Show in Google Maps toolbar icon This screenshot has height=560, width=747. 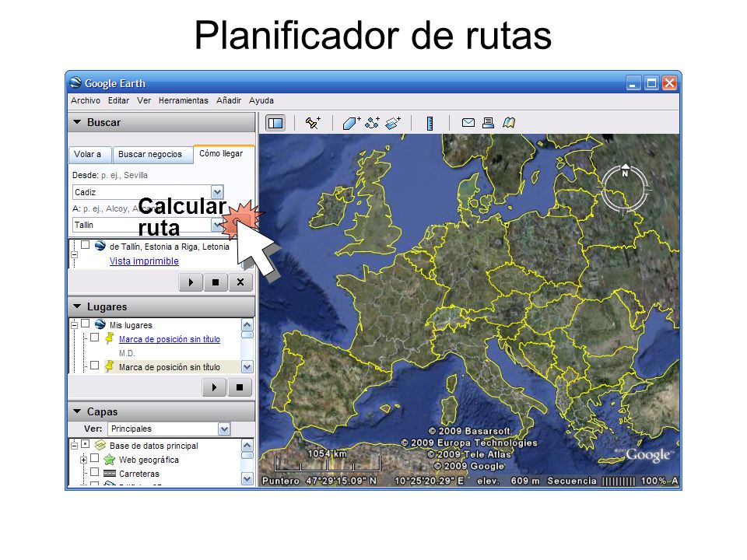tap(509, 123)
